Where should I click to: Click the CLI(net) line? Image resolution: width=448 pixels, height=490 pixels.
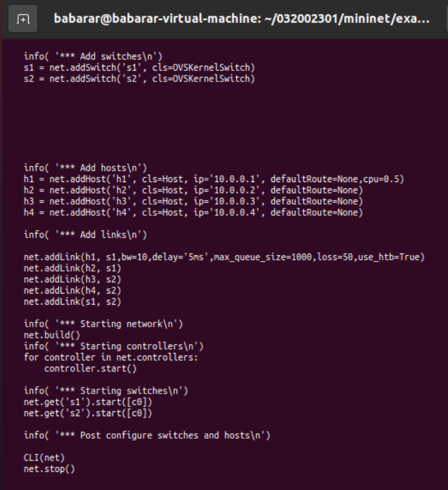44,458
